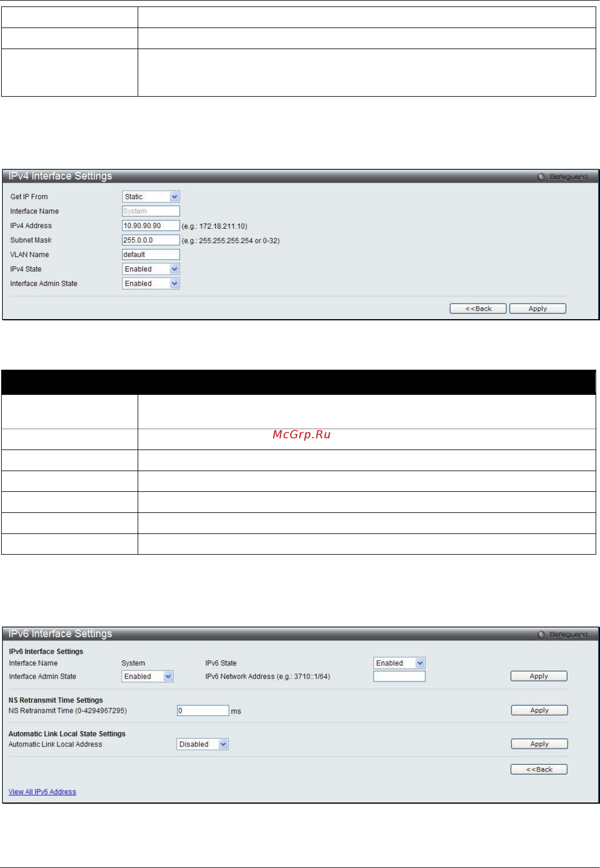Apply the NS Retransmit Time Settings
Image resolution: width=600 pixels, height=868 pixels.
click(x=539, y=710)
